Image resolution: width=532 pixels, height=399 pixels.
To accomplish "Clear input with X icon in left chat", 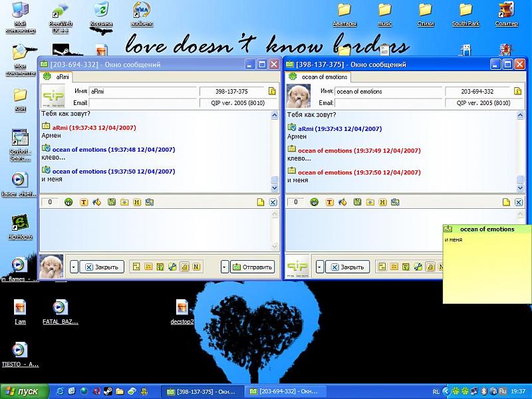I will point(273,202).
